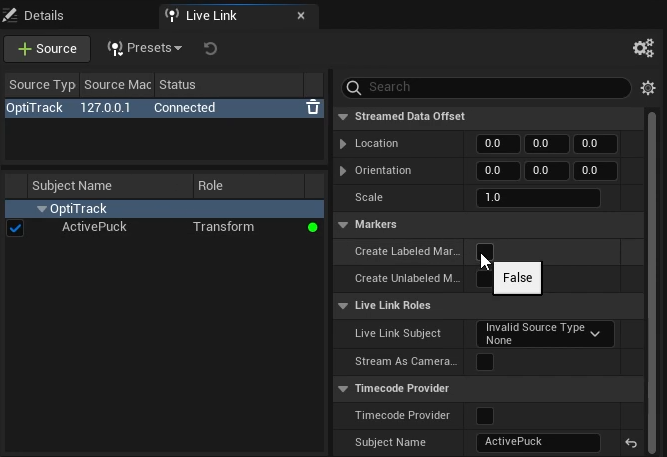
Task: Enable Stream As Camera checkbox
Action: click(x=485, y=361)
